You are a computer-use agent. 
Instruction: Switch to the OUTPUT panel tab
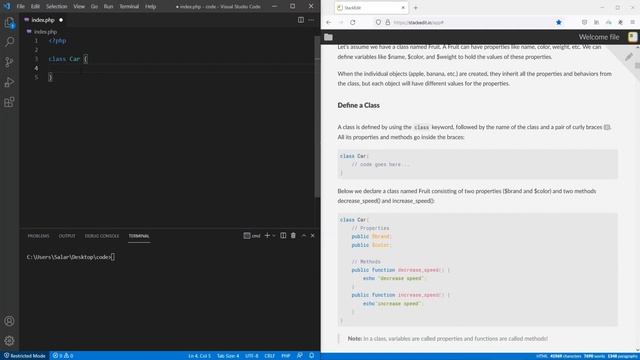point(67,236)
